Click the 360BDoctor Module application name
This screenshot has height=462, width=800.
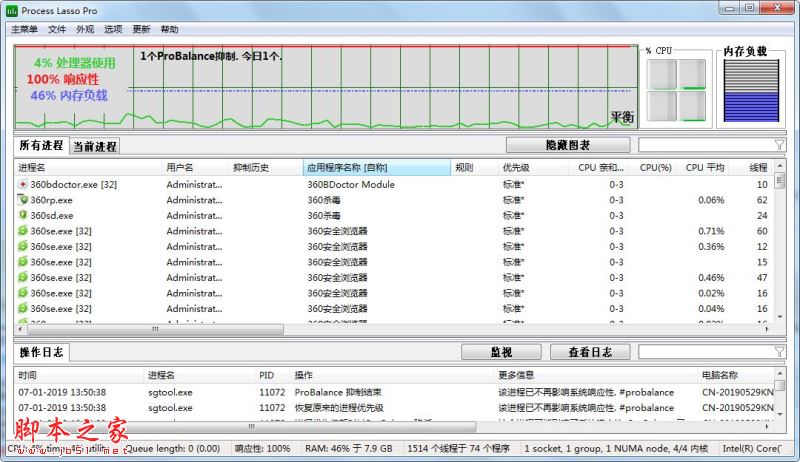click(351, 184)
